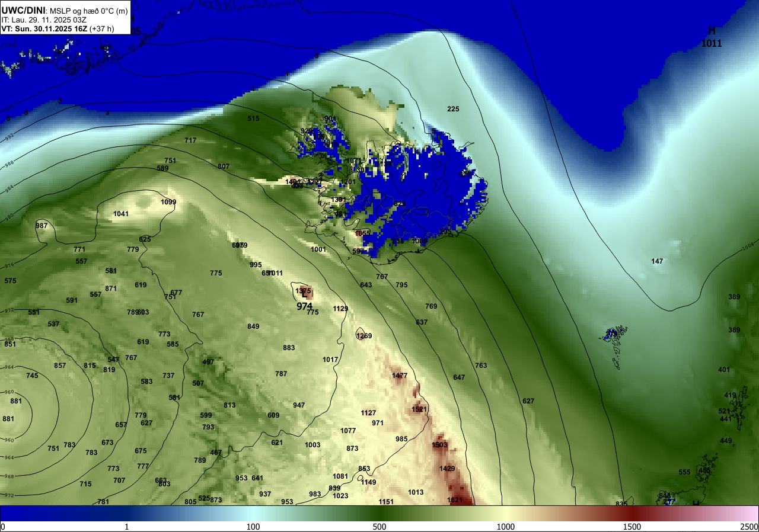Click the '883' height value
The image size is (759, 532).
(x=289, y=348)
